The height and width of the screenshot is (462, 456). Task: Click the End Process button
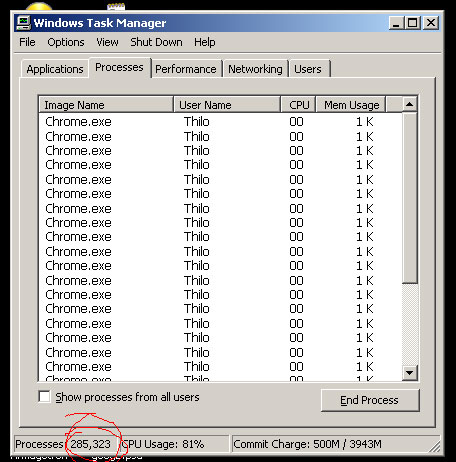coord(370,400)
